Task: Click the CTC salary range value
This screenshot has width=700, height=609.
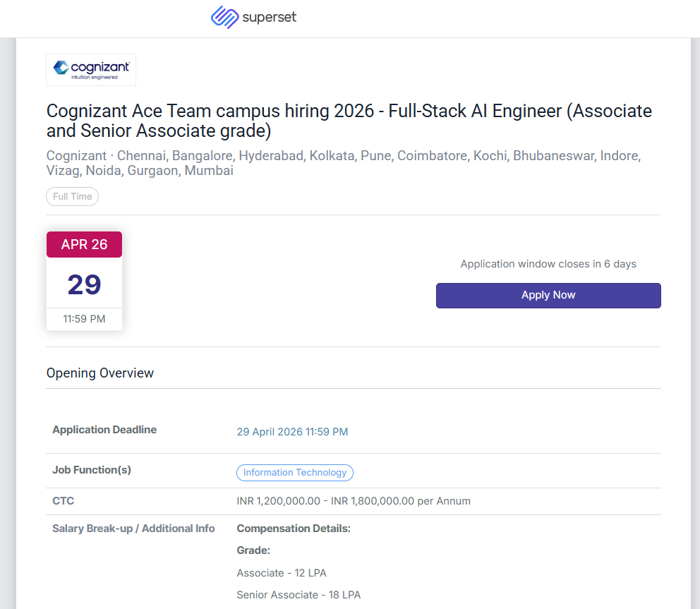Action: click(354, 501)
